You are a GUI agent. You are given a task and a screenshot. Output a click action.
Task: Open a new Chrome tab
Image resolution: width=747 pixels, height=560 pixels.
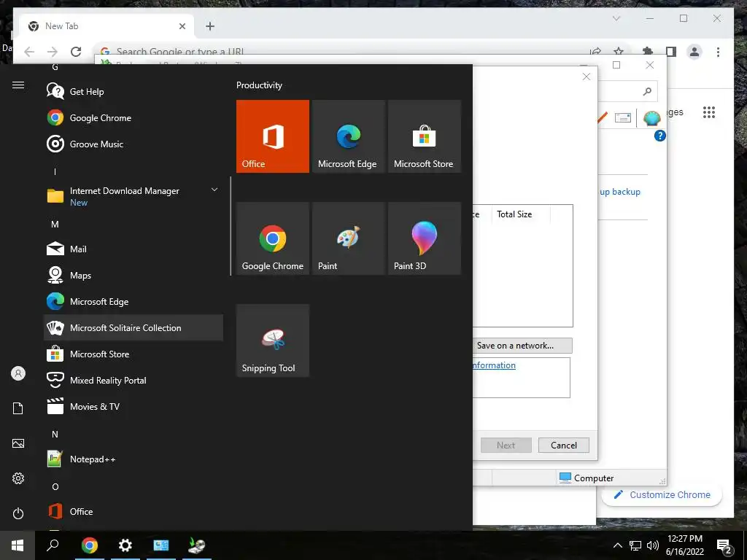(210, 26)
